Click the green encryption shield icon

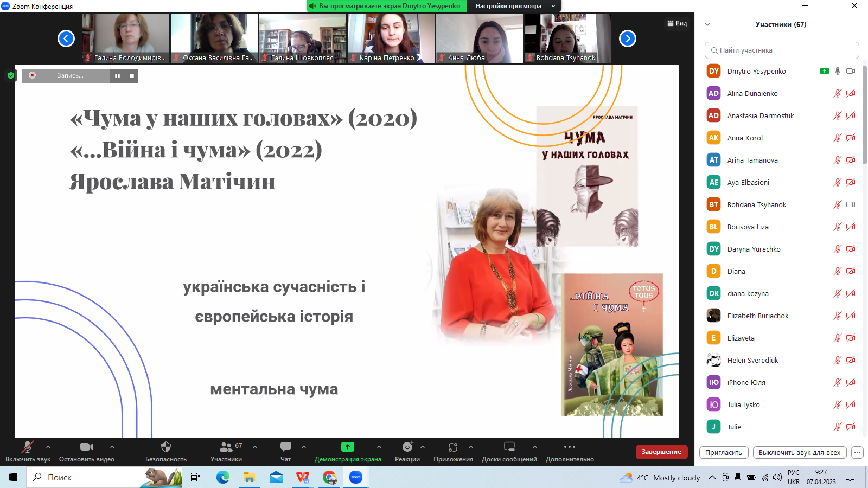point(10,75)
